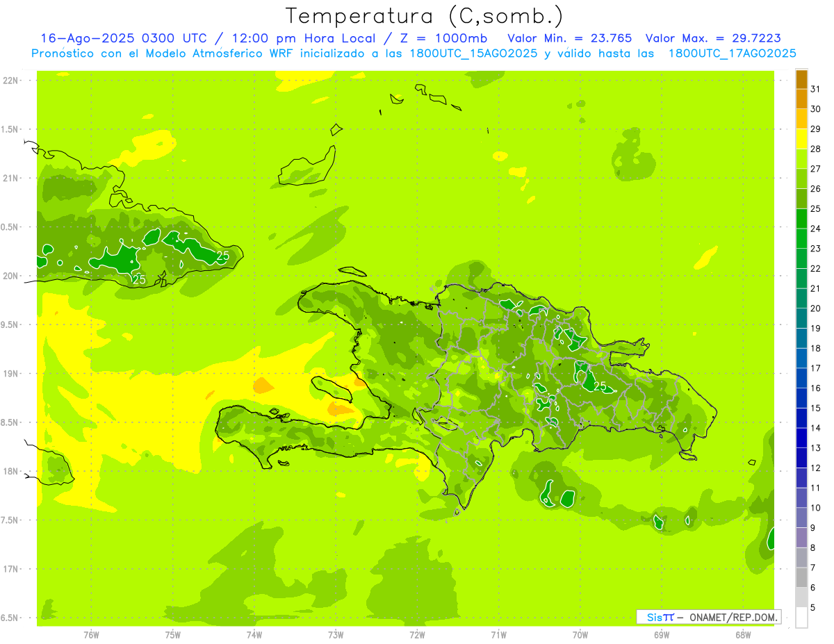Click the '28' legend label
Viewport: 834px width, 644px height.
click(x=816, y=149)
